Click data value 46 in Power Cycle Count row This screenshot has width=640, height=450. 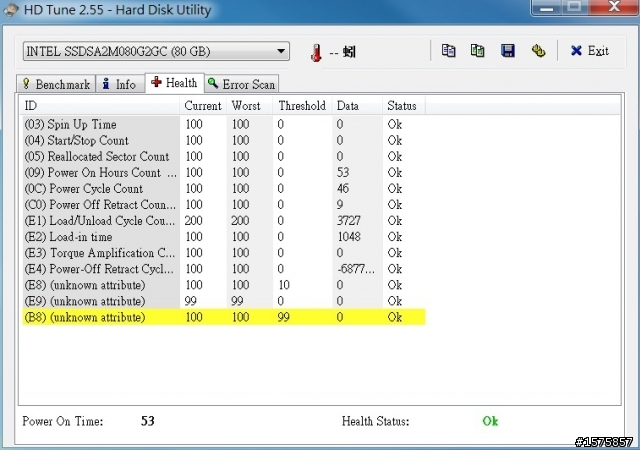coord(343,188)
